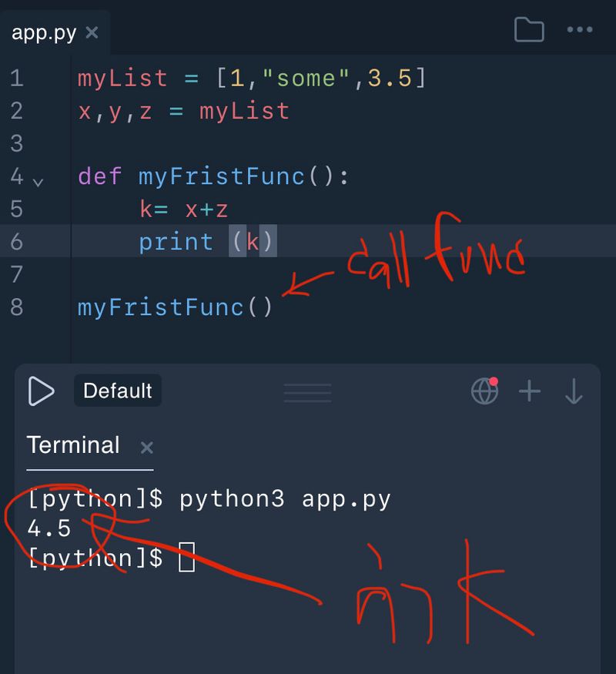Select the app.py file tab
This screenshot has width=616, height=674.
[43, 32]
